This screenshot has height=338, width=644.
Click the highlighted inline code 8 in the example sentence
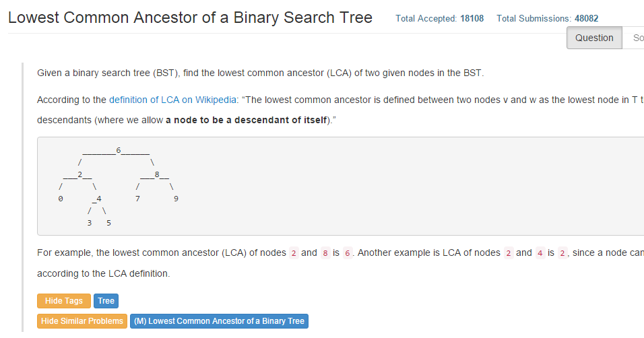coord(325,253)
